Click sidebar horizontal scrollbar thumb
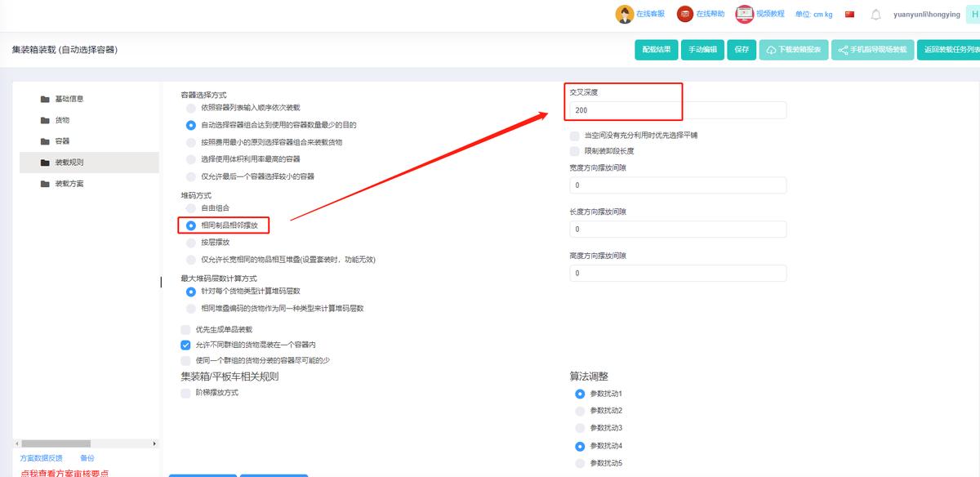 coord(56,444)
